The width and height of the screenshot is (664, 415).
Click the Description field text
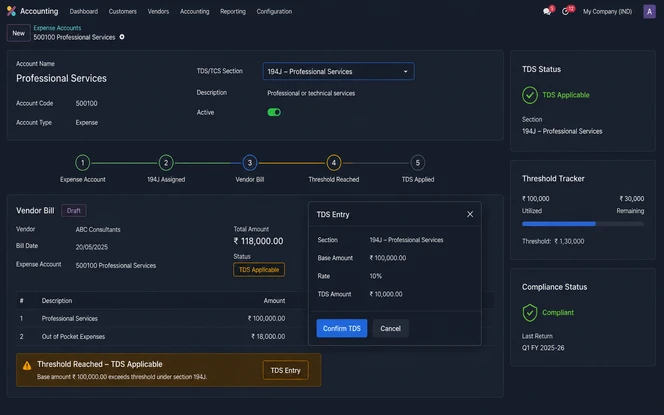pos(311,93)
